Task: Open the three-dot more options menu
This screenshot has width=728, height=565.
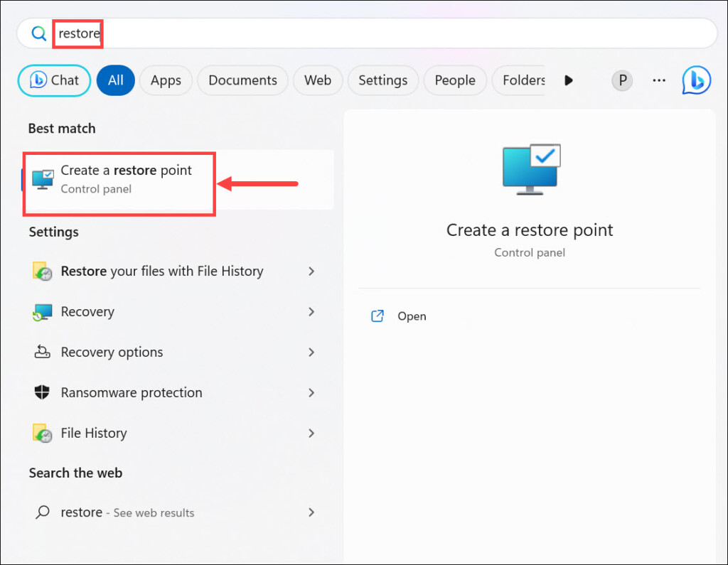Action: click(659, 80)
